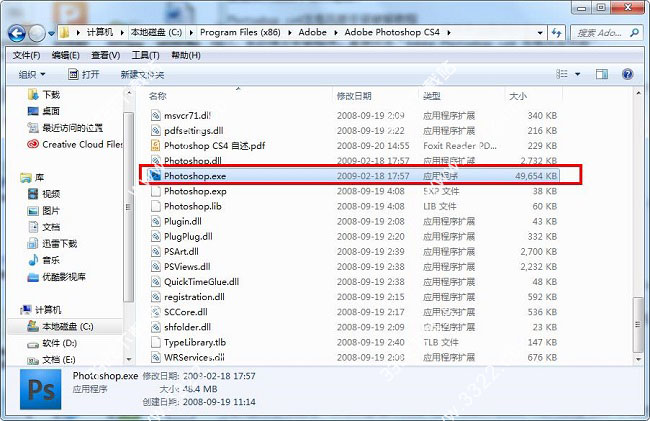Toggle the preview pane icon
The image size is (650, 421).
tap(601, 74)
